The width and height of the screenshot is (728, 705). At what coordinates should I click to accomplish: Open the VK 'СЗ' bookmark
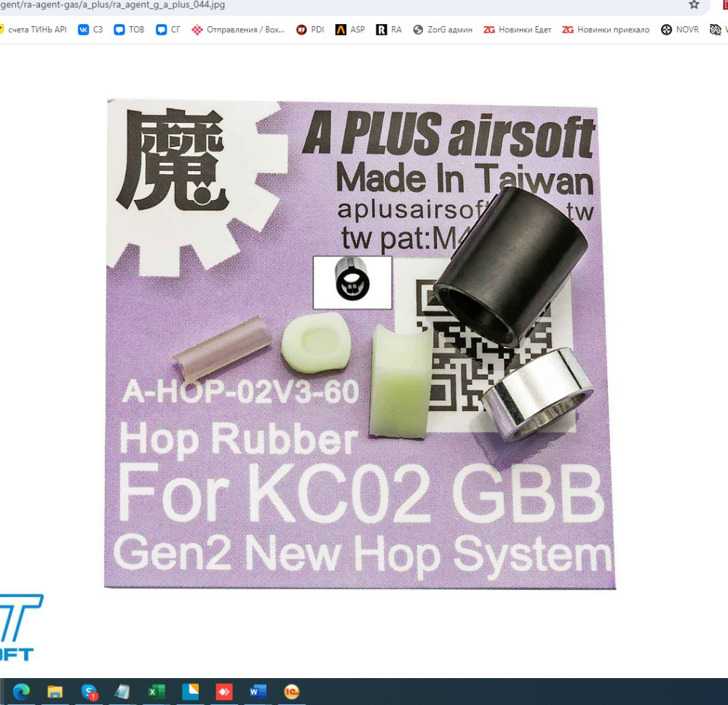(x=90, y=30)
